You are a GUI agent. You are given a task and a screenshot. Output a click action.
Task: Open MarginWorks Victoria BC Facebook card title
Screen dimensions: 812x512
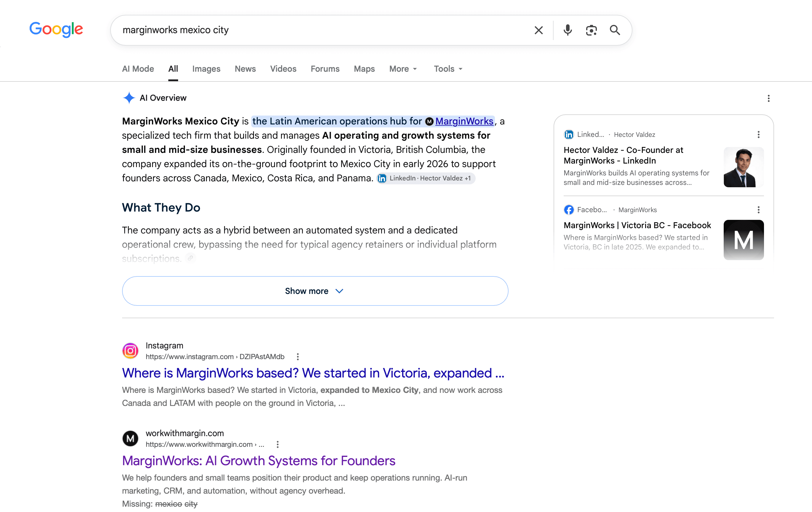point(637,225)
